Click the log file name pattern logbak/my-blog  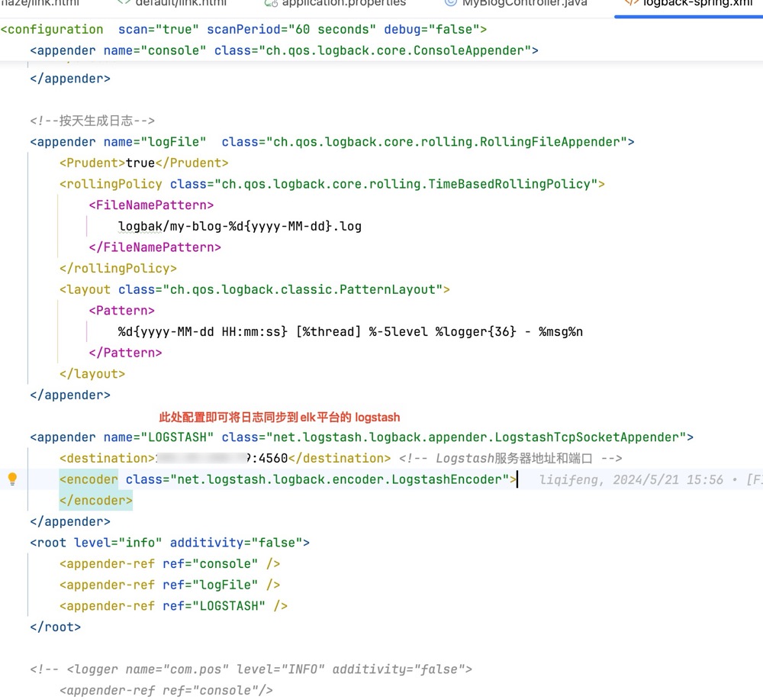pos(240,226)
